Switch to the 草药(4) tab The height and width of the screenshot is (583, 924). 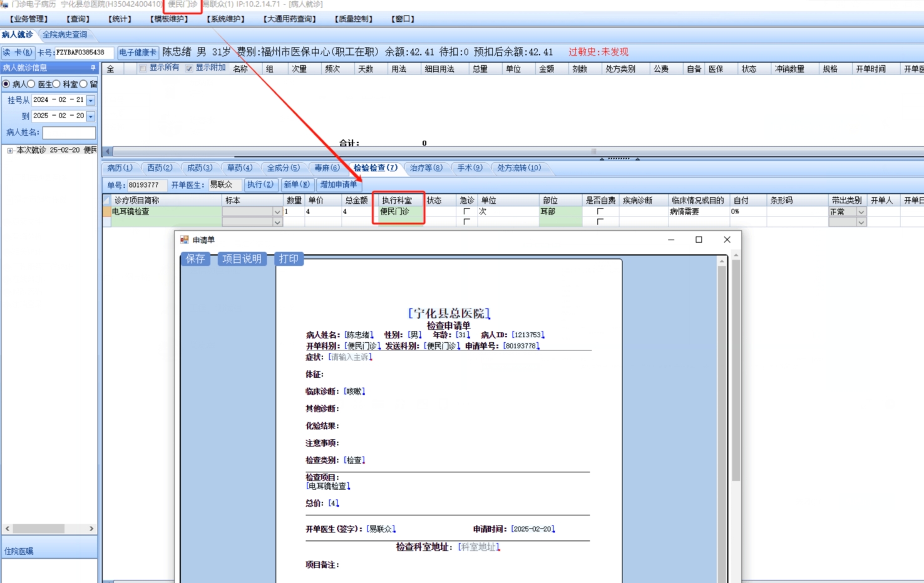(240, 168)
